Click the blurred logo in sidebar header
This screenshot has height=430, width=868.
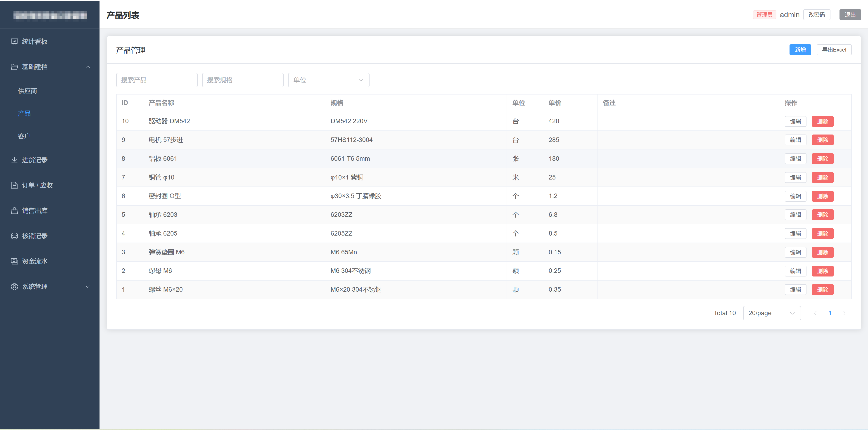click(x=50, y=15)
